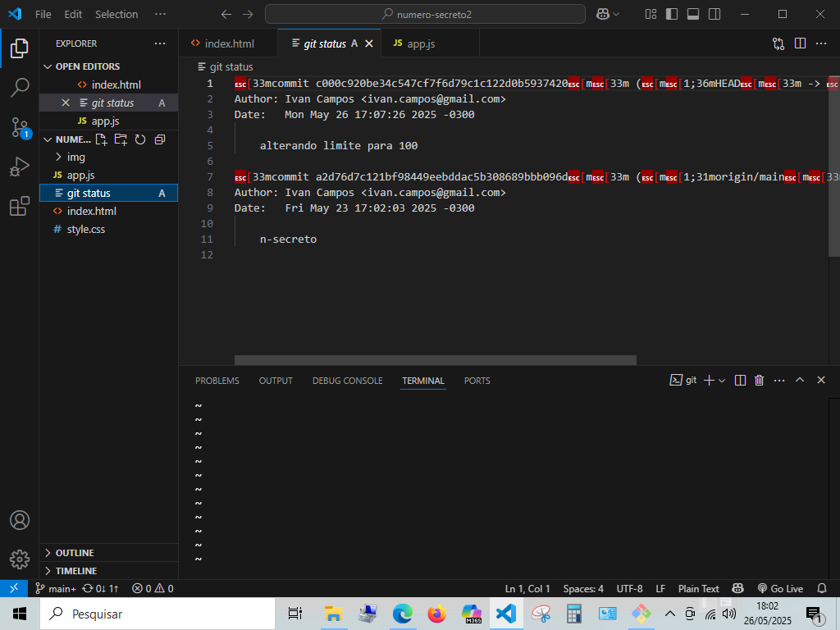Open the Copilot chat icon in title bar
The image size is (840, 630).
pyautogui.click(x=603, y=15)
